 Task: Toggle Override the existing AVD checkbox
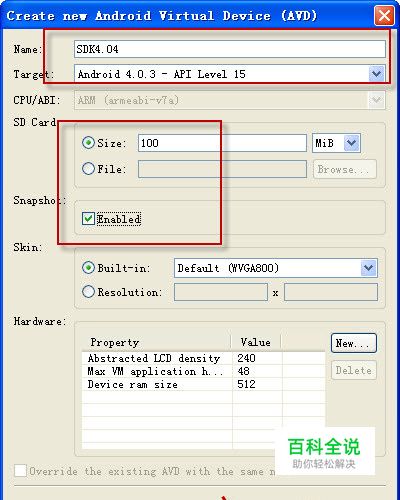click(x=20, y=471)
